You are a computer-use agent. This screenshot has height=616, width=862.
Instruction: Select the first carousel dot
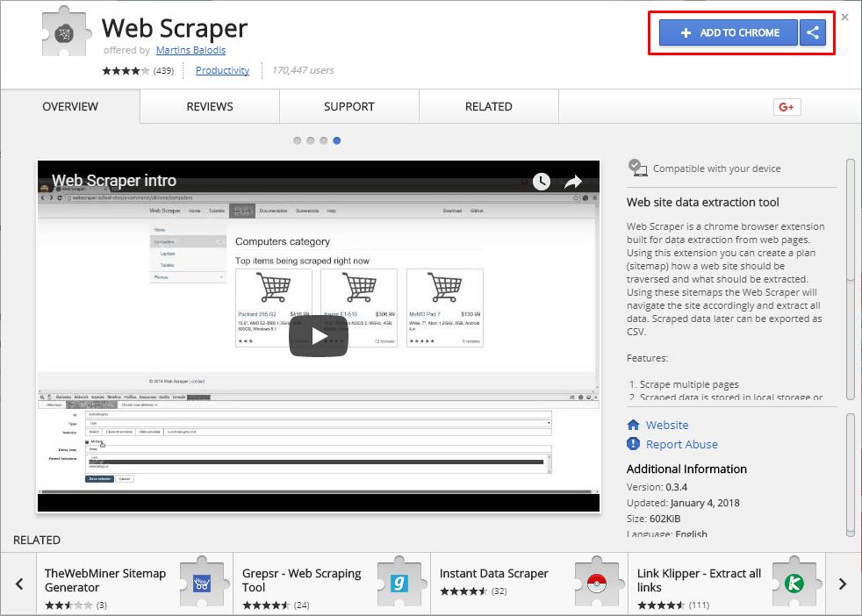tap(298, 140)
